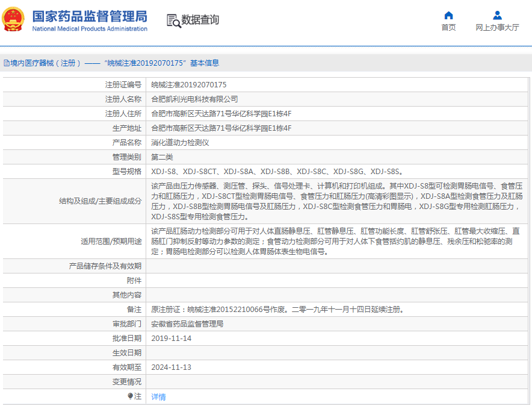Click the 备注 text about 原注册证
532x406 pixels.
[277, 310]
